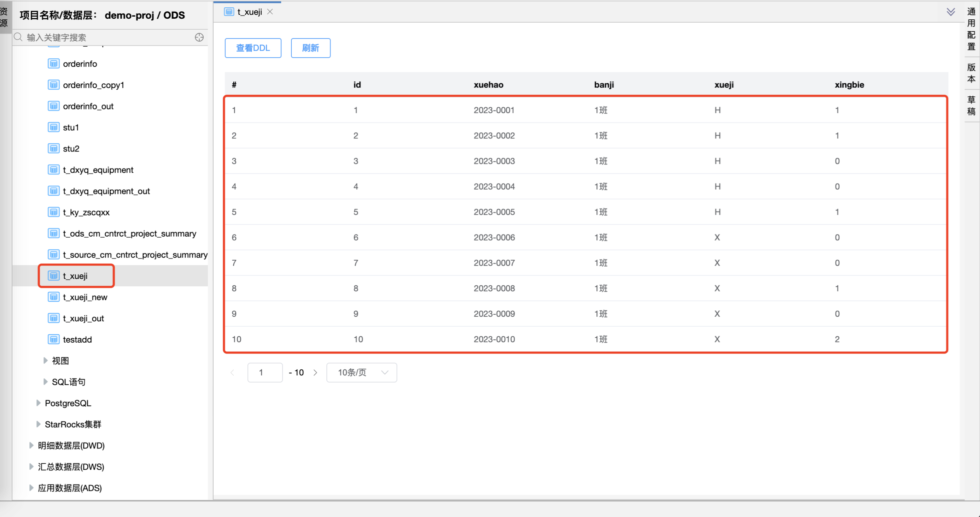980x517 pixels.
Task: Expand the SQL语句 node
Action: (45, 382)
